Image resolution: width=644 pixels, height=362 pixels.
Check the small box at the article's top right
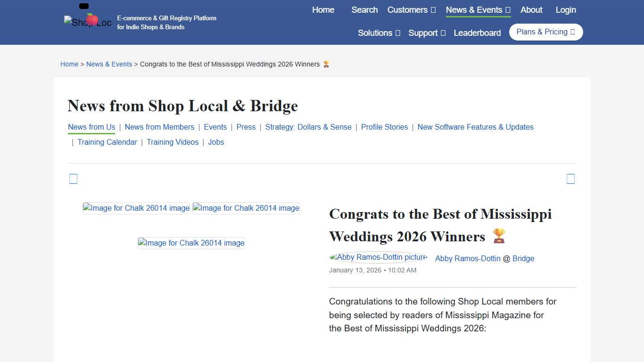pos(570,179)
